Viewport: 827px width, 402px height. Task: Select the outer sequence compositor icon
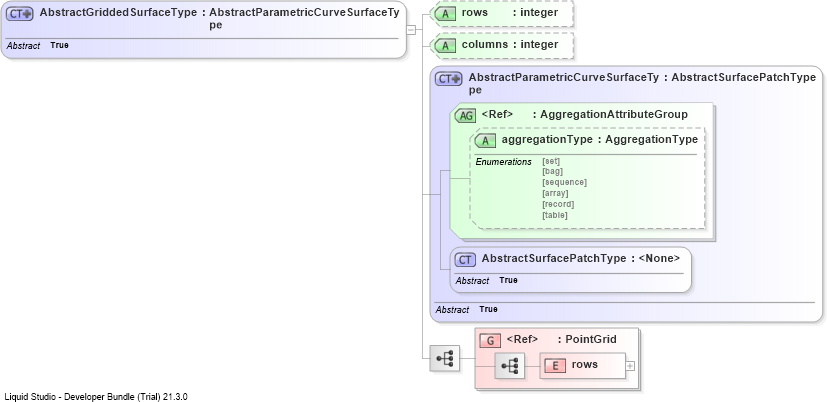(x=445, y=358)
